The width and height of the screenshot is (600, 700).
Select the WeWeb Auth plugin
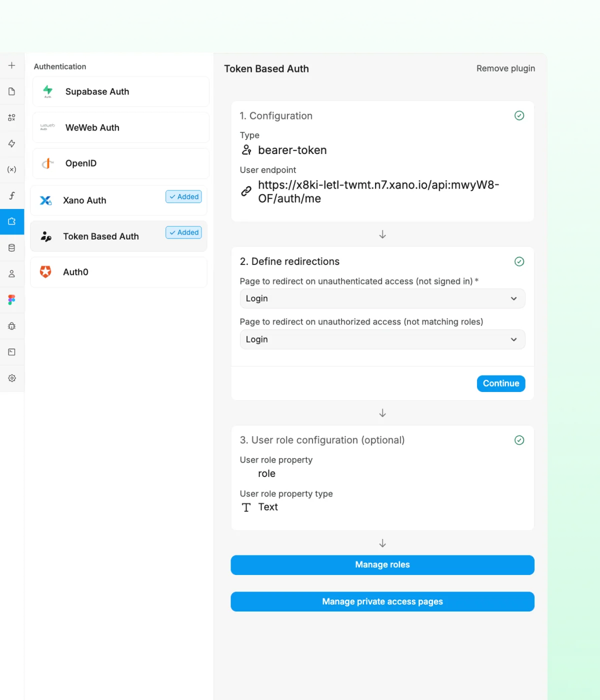click(x=121, y=127)
